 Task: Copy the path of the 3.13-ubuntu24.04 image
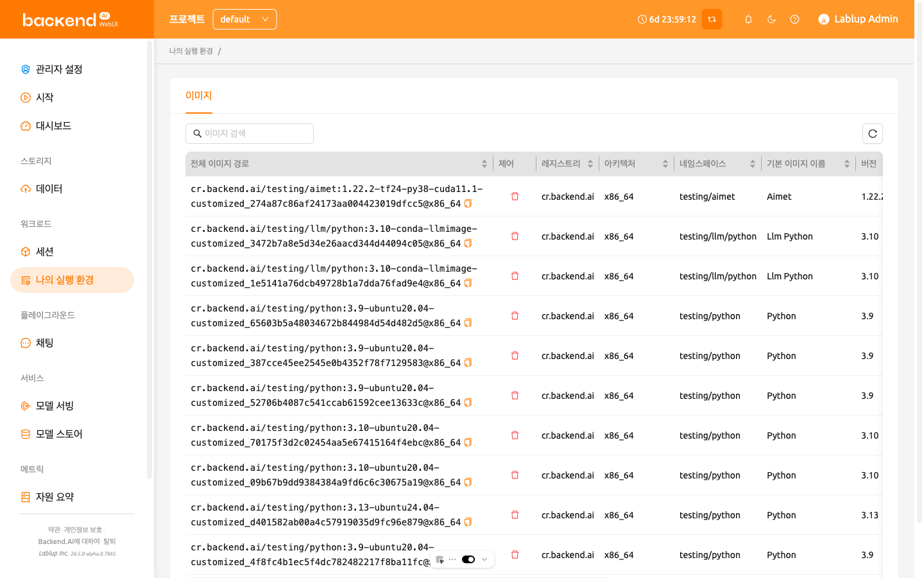[x=468, y=522]
